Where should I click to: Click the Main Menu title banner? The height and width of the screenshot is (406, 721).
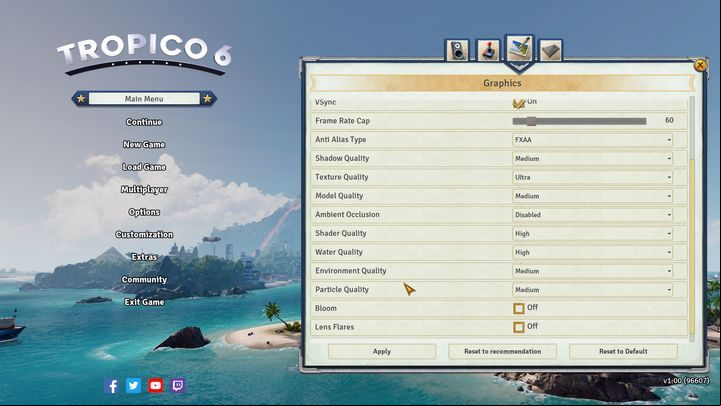point(144,99)
